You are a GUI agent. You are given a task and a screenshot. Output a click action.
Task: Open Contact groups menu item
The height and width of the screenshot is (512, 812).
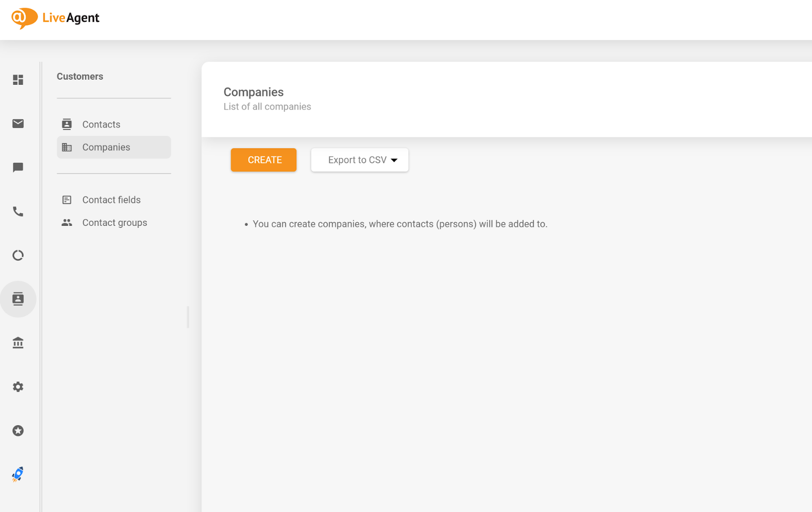[114, 223]
